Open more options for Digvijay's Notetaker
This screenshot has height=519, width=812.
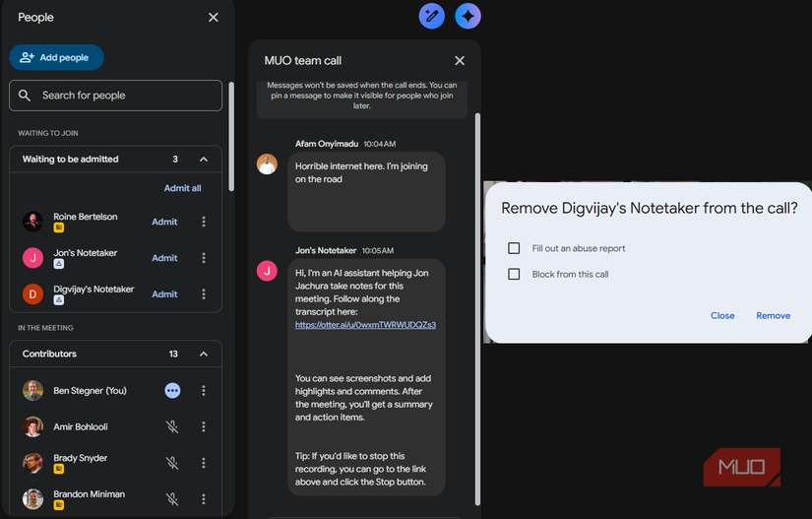point(204,294)
